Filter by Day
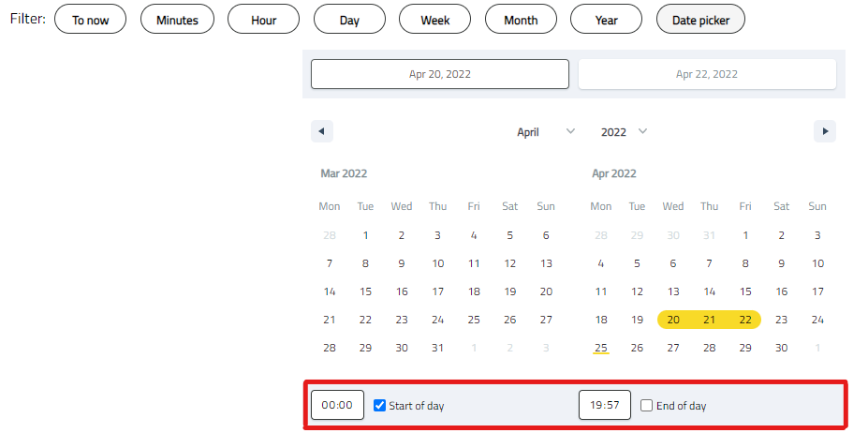 coord(349,20)
